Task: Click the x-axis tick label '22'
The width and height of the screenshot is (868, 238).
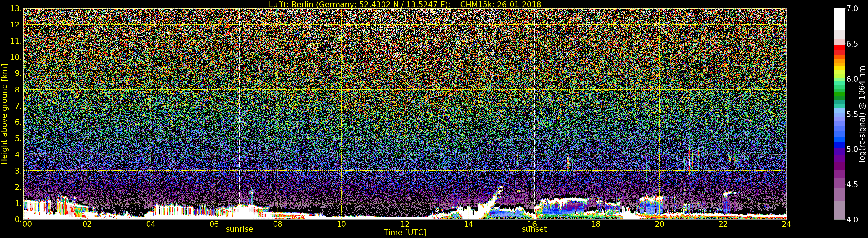Action: tap(723, 224)
